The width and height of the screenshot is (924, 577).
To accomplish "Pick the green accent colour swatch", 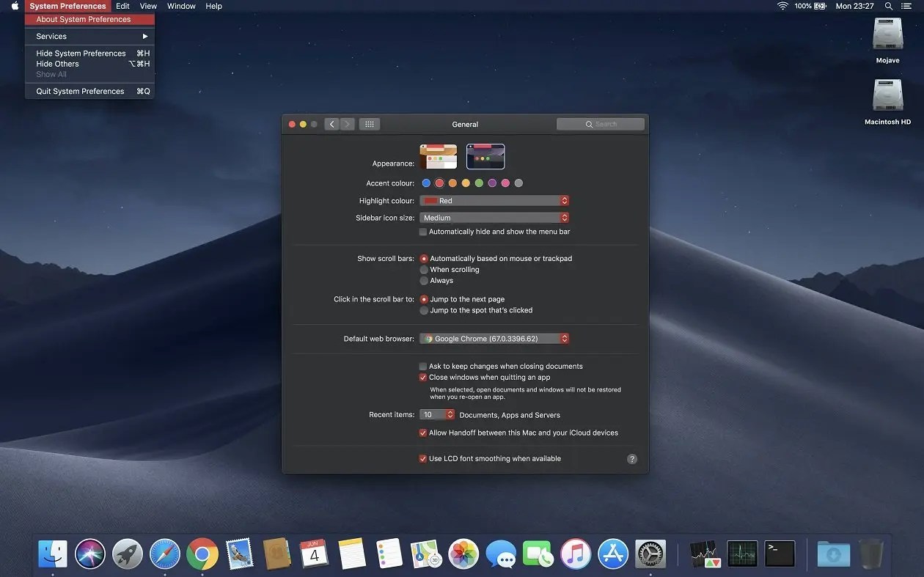I will click(479, 183).
